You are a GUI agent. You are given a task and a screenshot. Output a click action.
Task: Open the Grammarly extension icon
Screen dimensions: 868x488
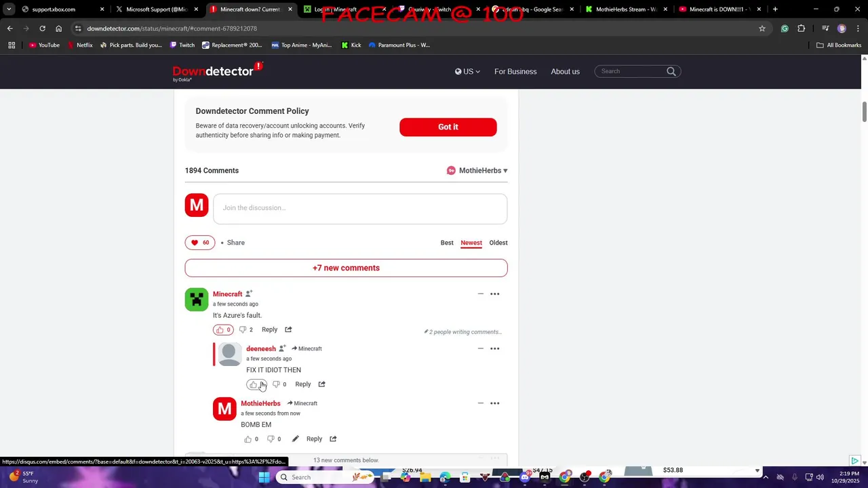tap(785, 28)
